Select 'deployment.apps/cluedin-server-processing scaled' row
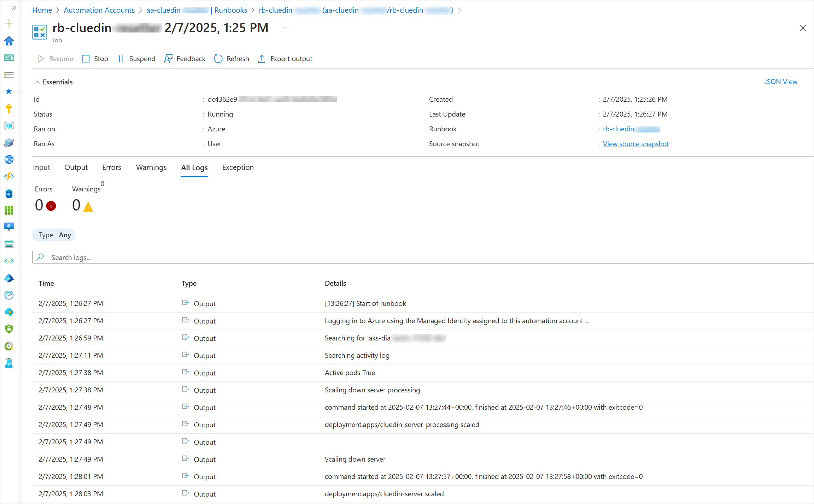 [423, 425]
